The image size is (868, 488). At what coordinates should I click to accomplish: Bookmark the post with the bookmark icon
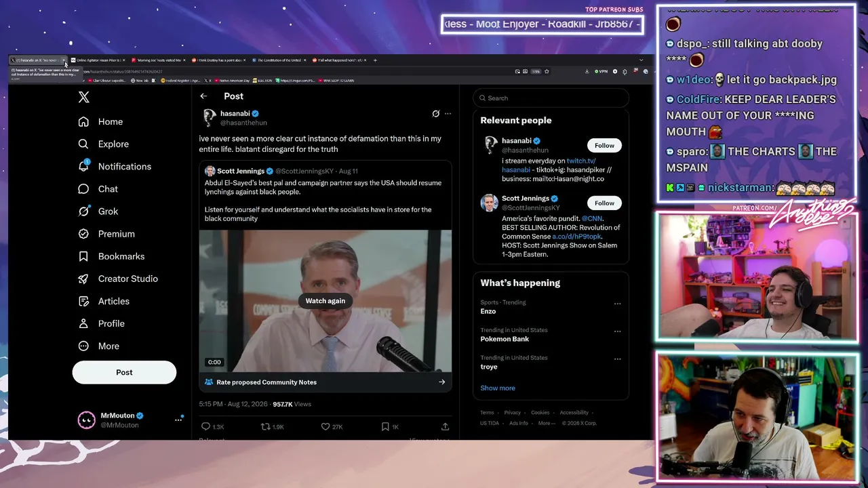(385, 426)
